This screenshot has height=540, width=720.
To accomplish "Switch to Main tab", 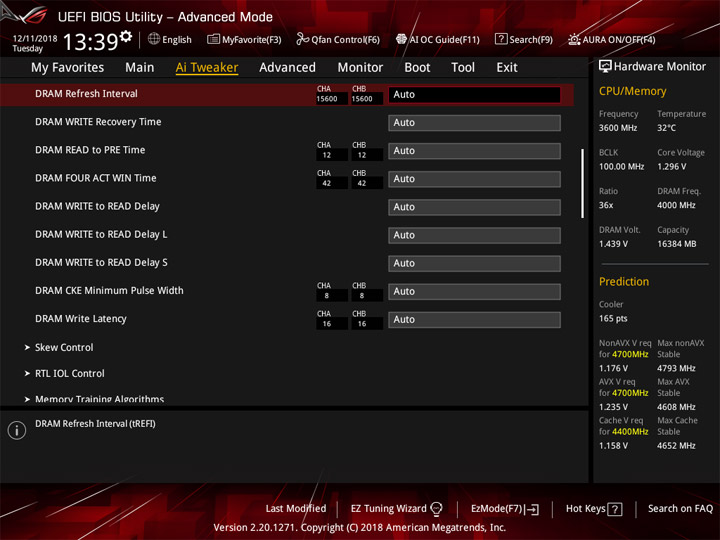I will [140, 68].
